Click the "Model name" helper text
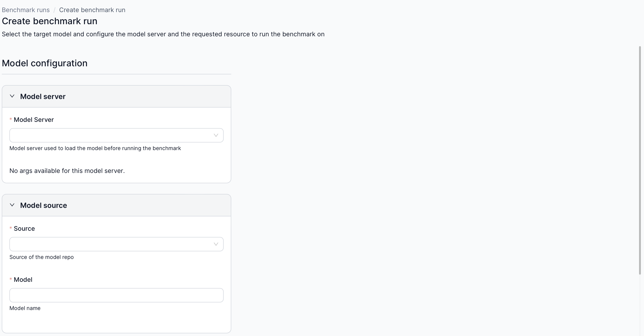The width and height of the screenshot is (644, 336). tap(25, 308)
